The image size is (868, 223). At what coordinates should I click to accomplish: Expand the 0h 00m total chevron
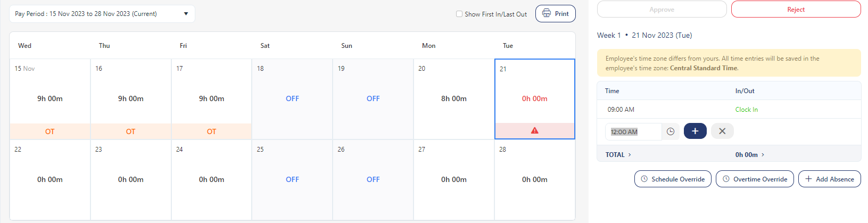[763, 155]
